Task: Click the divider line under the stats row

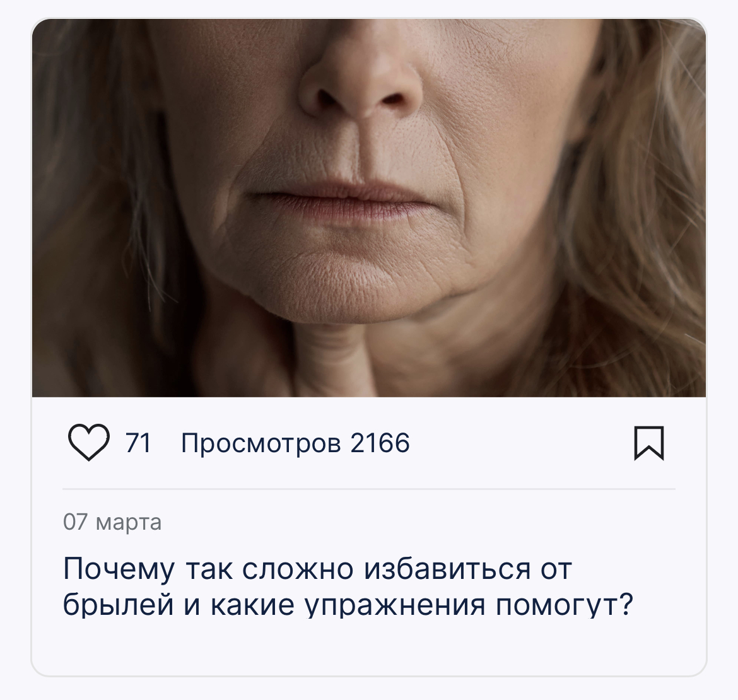Action: coord(369,489)
